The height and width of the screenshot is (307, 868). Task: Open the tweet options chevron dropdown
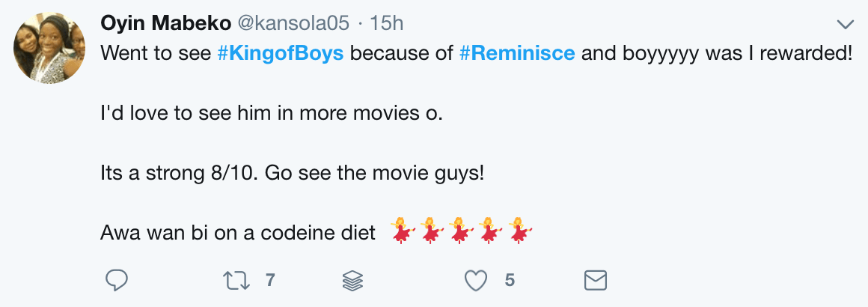(x=845, y=25)
